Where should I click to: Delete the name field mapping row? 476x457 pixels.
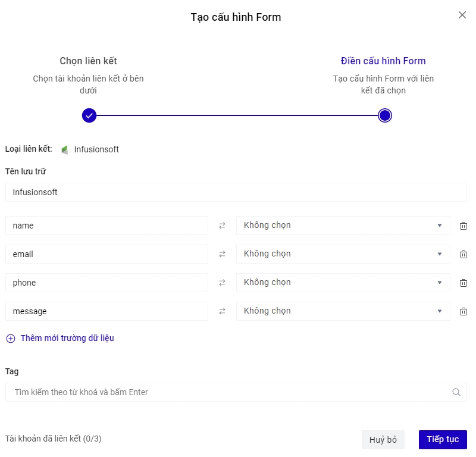(463, 226)
